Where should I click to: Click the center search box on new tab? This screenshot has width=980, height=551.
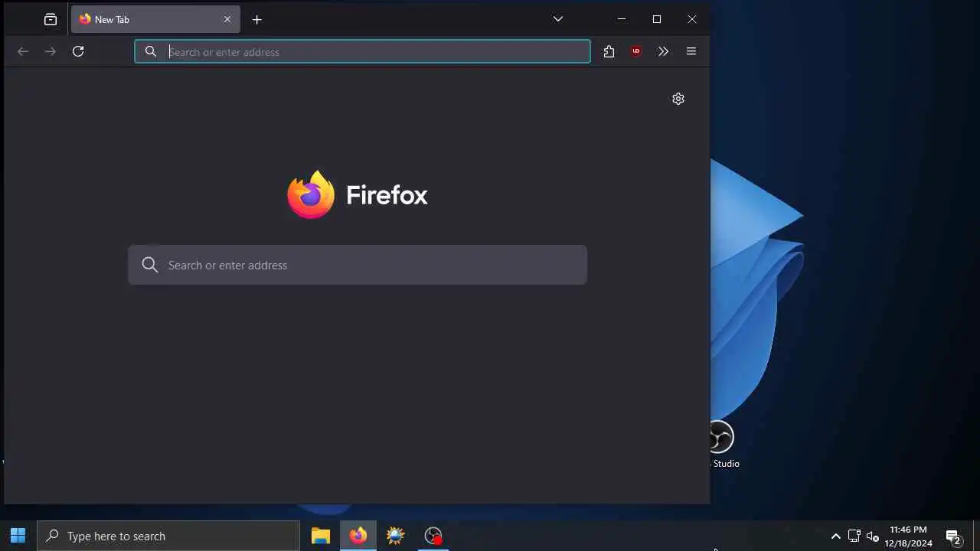pyautogui.click(x=358, y=265)
